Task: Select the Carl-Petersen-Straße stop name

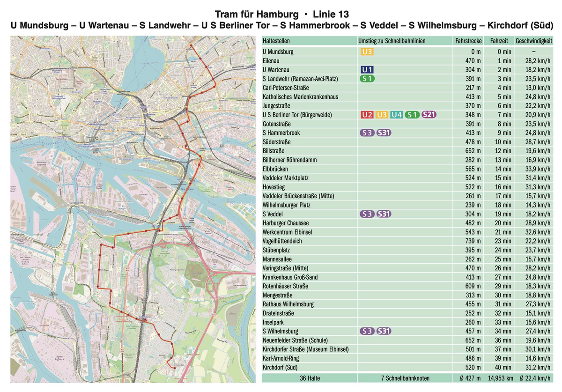Action: tap(286, 88)
